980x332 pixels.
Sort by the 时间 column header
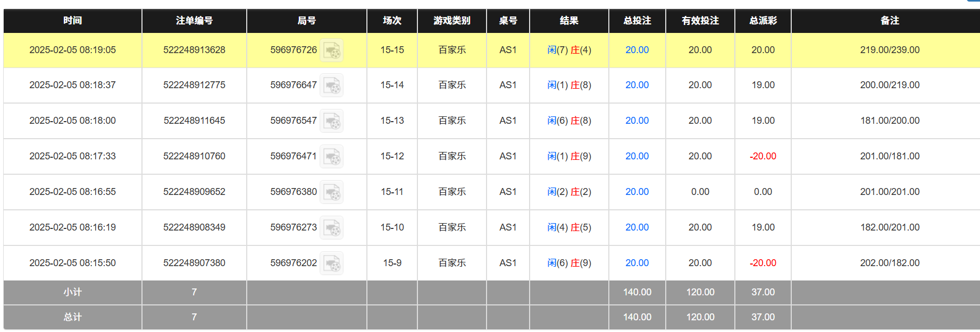pyautogui.click(x=72, y=21)
